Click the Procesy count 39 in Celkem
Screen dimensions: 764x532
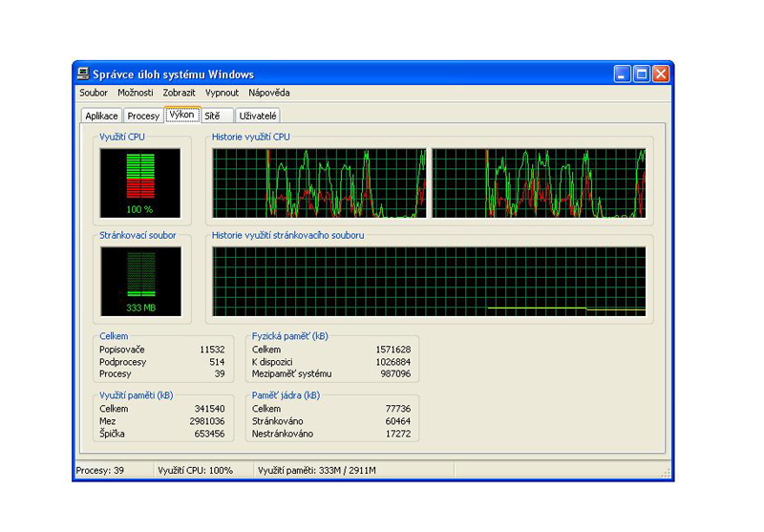220,373
